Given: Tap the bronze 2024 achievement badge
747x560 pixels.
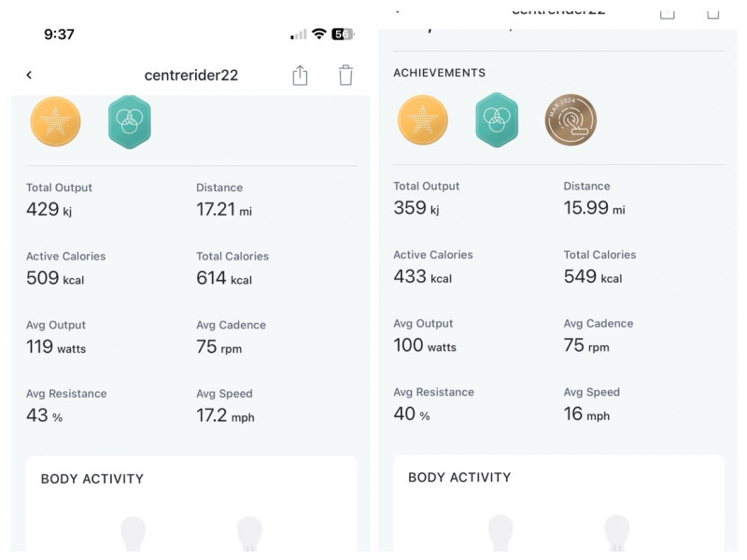Looking at the screenshot, I should point(571,120).
